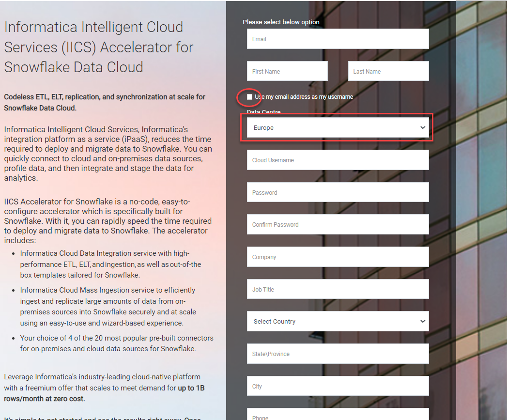Click into the Cloud Username field
This screenshot has height=420, width=507.
[x=338, y=160]
